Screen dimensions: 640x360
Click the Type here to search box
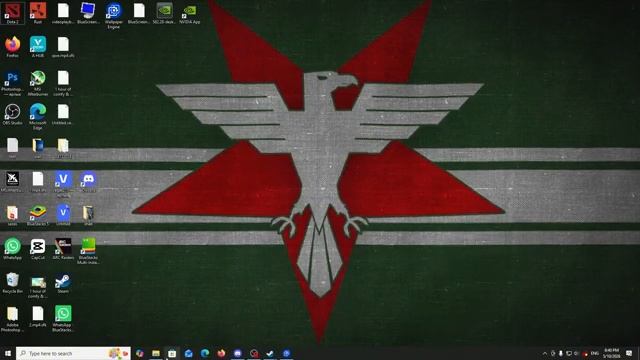(73, 353)
